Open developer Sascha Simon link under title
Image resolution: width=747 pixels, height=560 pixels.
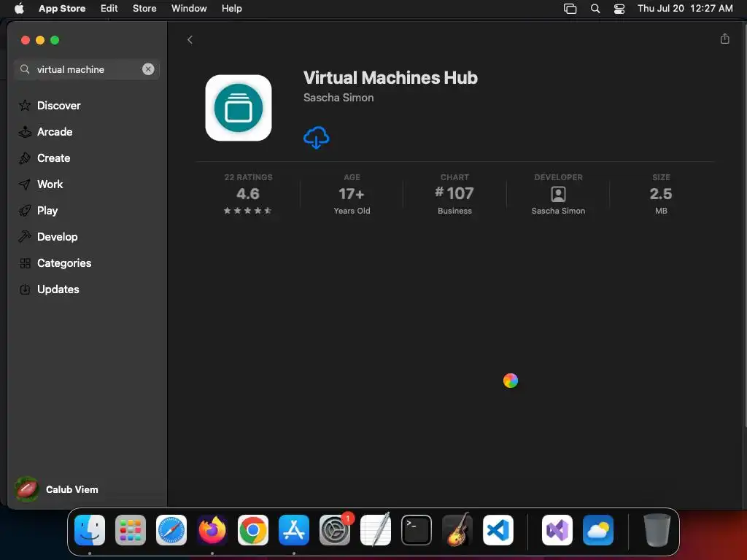tap(338, 98)
